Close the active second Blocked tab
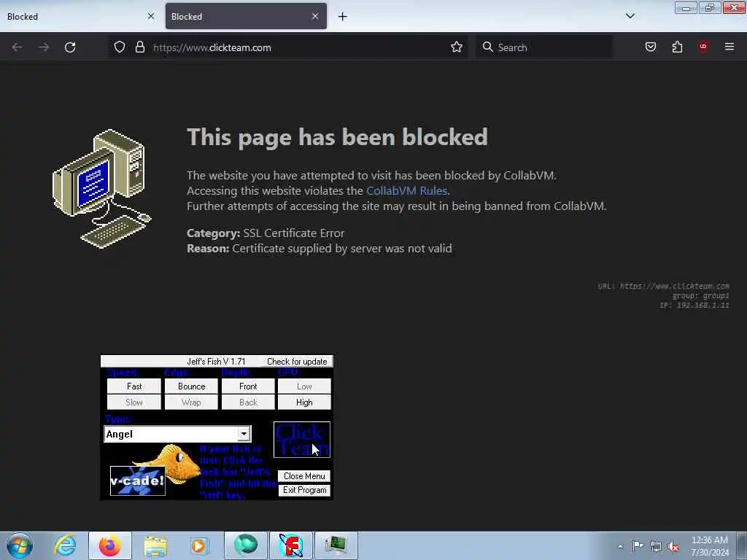Screen dimensions: 747x560 click(315, 16)
